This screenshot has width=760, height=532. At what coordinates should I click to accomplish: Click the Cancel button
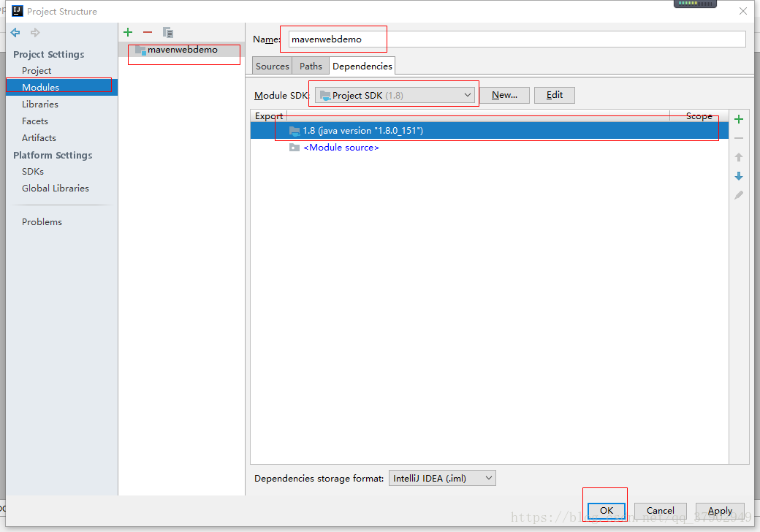coord(660,511)
